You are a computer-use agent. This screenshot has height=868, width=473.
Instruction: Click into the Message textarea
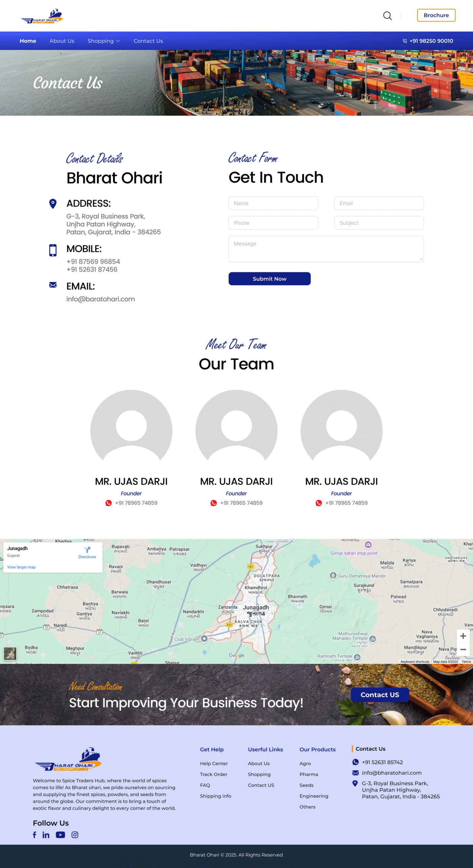[326, 249]
